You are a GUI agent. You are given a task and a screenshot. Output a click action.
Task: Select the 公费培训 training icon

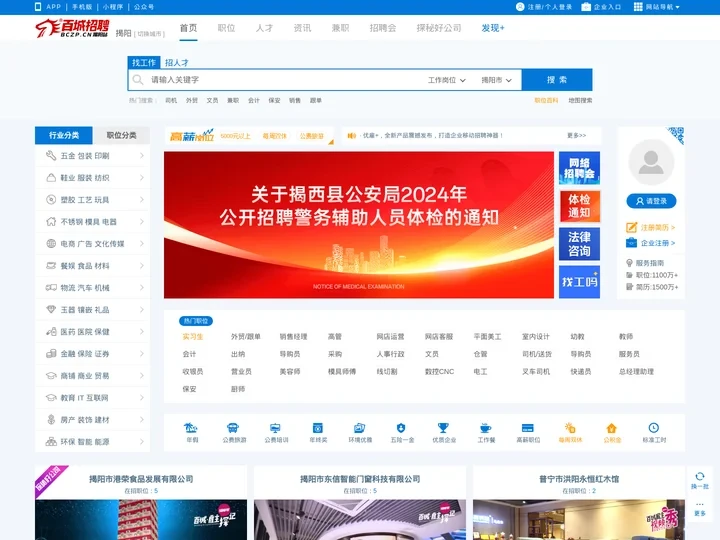click(x=276, y=428)
